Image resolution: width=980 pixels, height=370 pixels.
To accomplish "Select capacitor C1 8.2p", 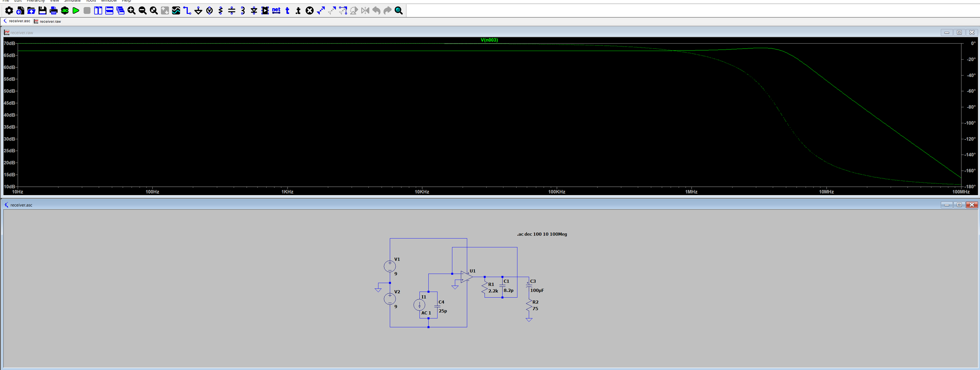I will pyautogui.click(x=503, y=286).
